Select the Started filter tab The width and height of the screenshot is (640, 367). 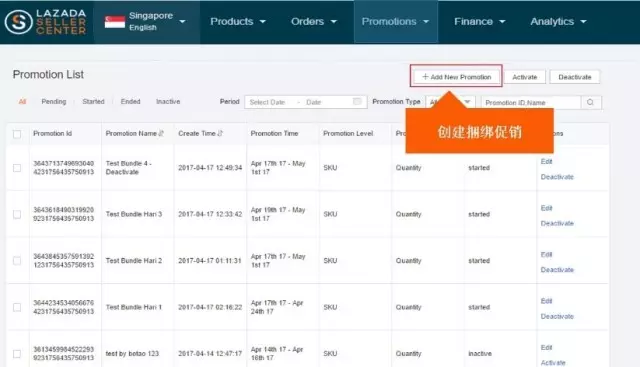[93, 101]
